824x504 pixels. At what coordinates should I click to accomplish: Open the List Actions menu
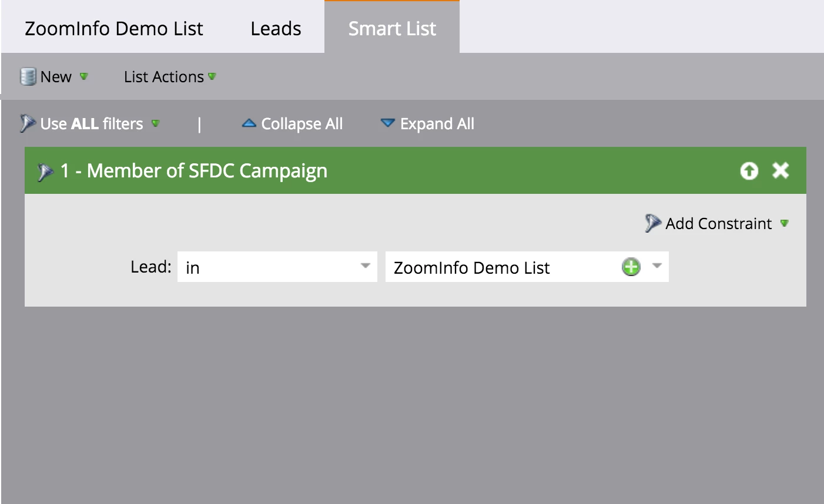170,76
